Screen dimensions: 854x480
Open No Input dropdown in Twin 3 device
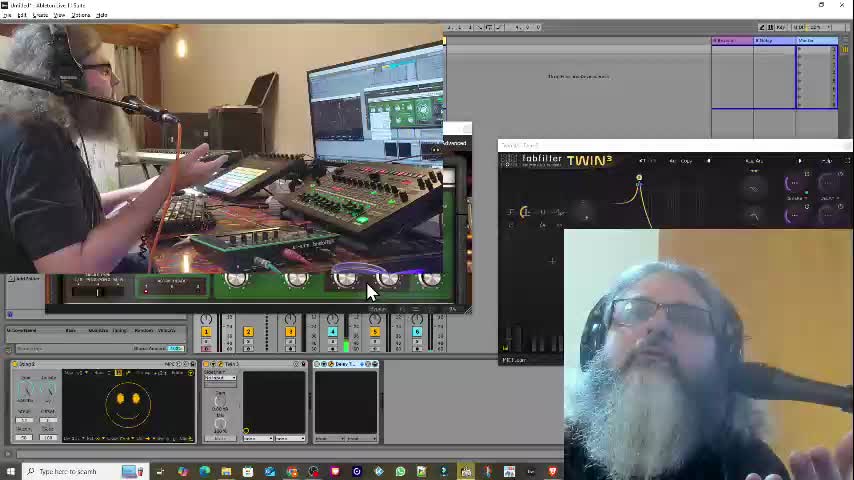click(x=220, y=378)
